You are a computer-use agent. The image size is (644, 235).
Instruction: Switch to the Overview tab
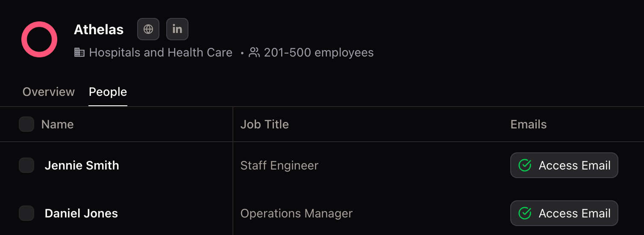[x=49, y=92]
